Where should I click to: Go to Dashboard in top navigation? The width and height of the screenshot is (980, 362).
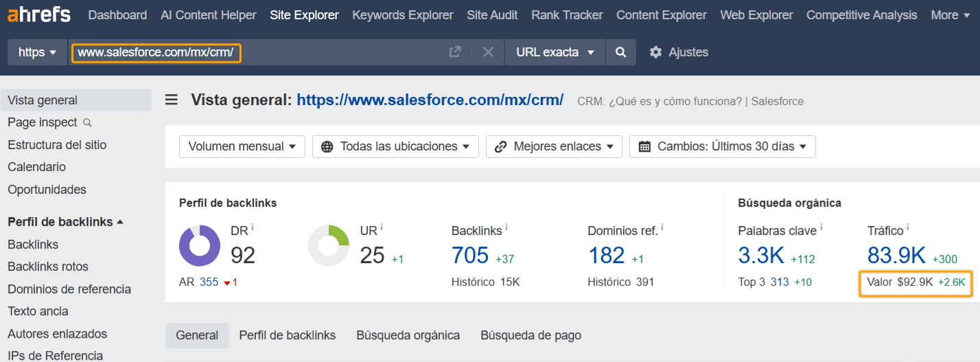(x=117, y=14)
